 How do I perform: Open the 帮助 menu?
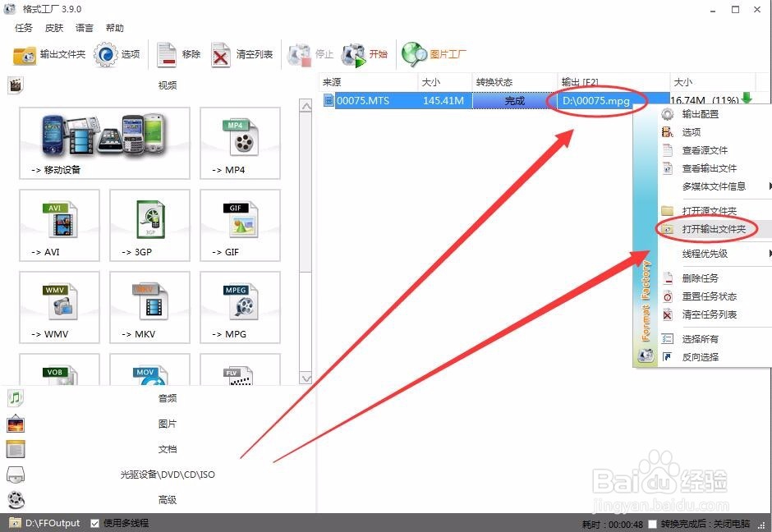coord(115,28)
